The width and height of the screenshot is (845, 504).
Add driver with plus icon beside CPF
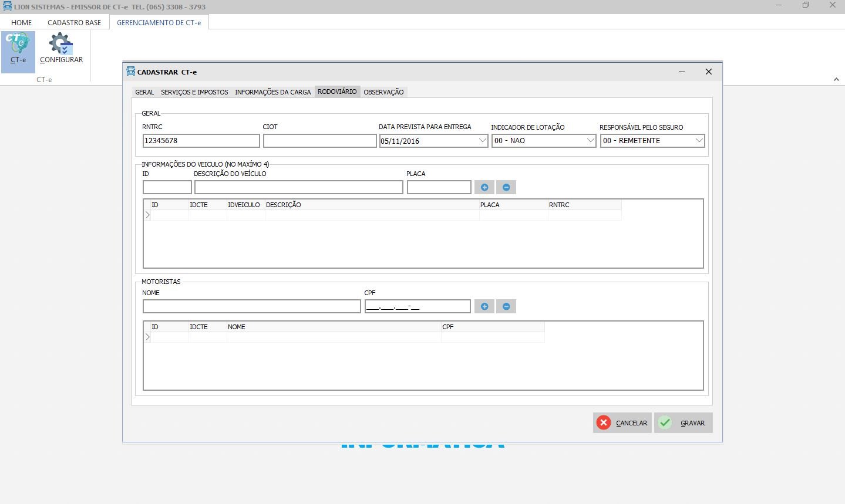tap(484, 306)
